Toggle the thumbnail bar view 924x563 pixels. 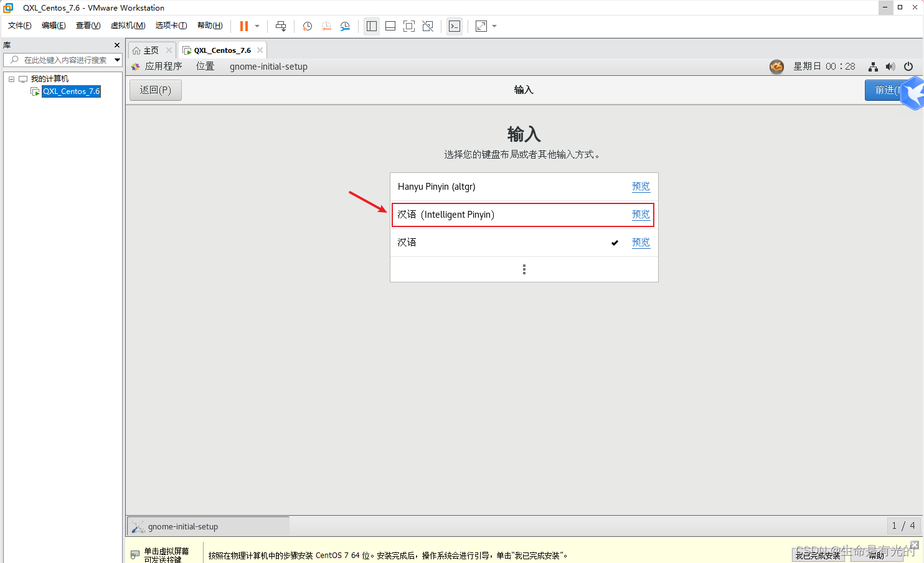[390, 26]
